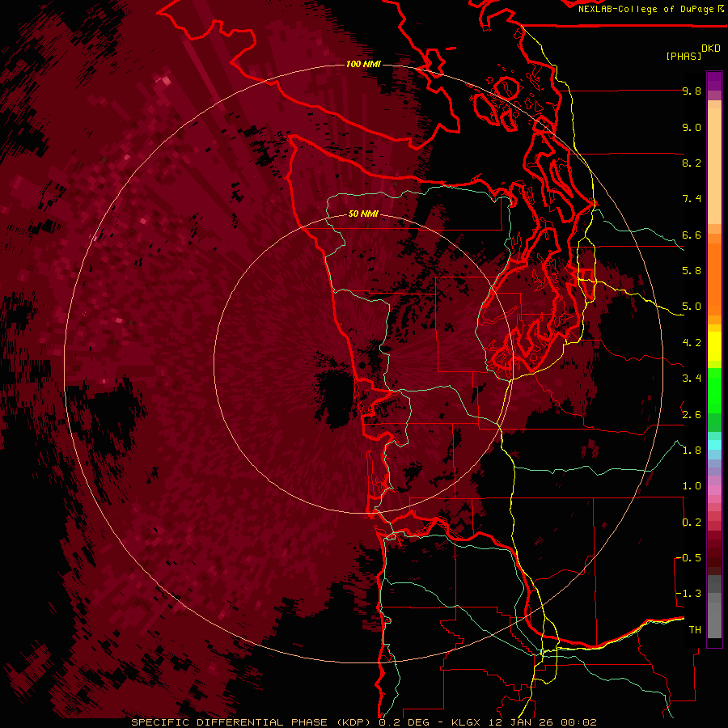Click the 8.2 value on color scale

(692, 163)
